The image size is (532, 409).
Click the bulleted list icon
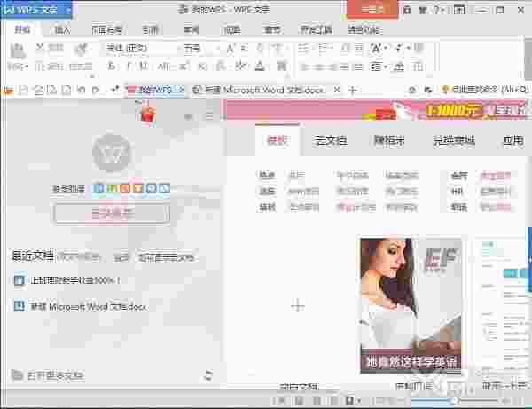coord(303,49)
